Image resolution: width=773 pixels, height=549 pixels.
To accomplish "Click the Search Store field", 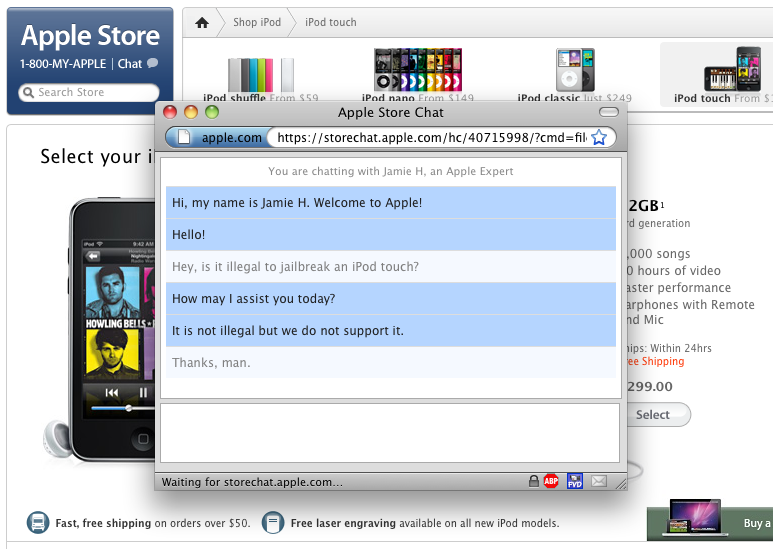I will point(89,92).
